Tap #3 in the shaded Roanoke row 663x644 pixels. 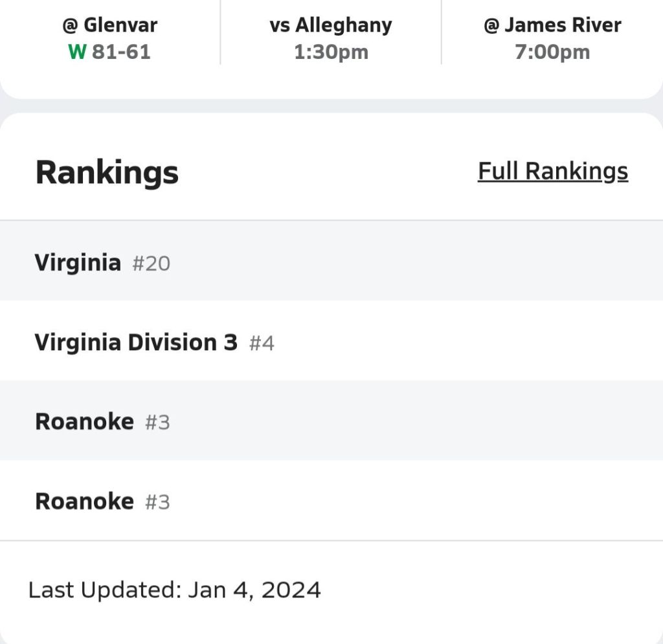pos(157,423)
